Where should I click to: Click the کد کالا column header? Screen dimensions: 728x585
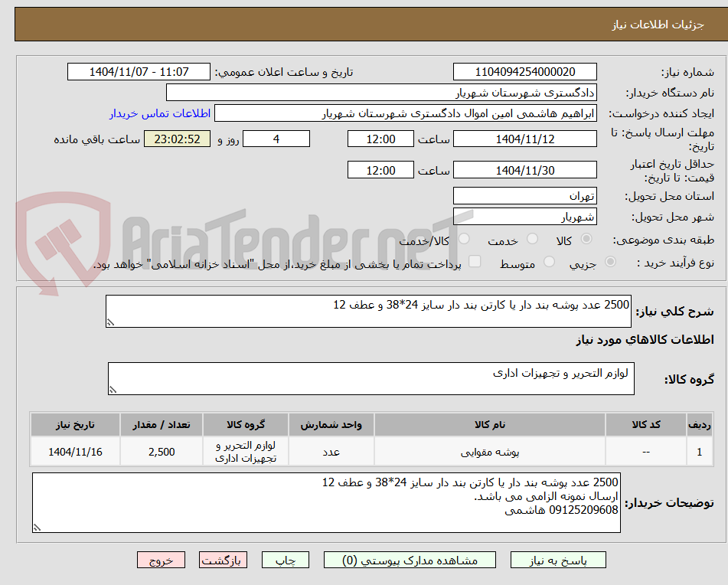coord(646,425)
